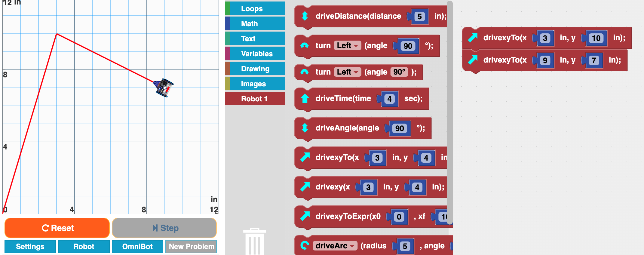This screenshot has width=644, height=255.
Task: Click the block palette vertical scrollbar
Action: pyautogui.click(x=450, y=112)
